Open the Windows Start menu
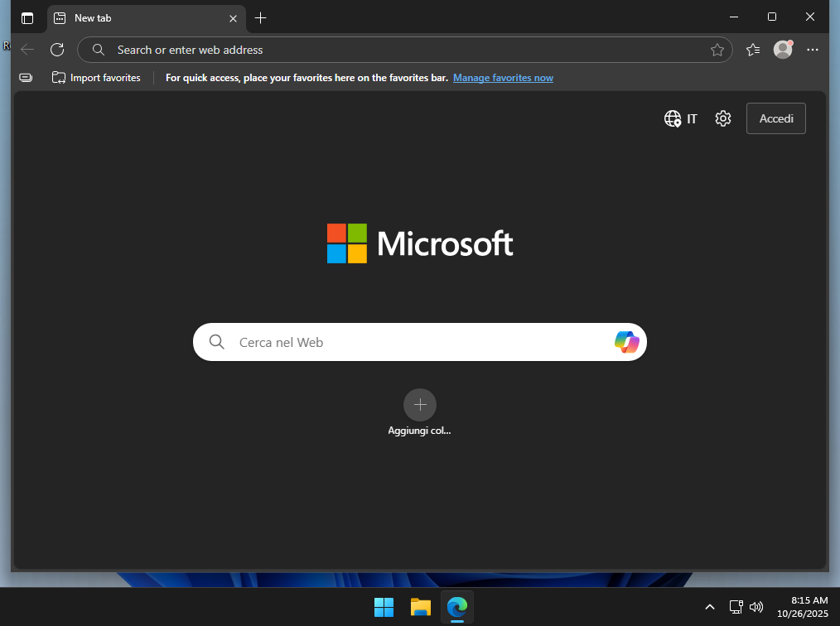 pos(384,607)
